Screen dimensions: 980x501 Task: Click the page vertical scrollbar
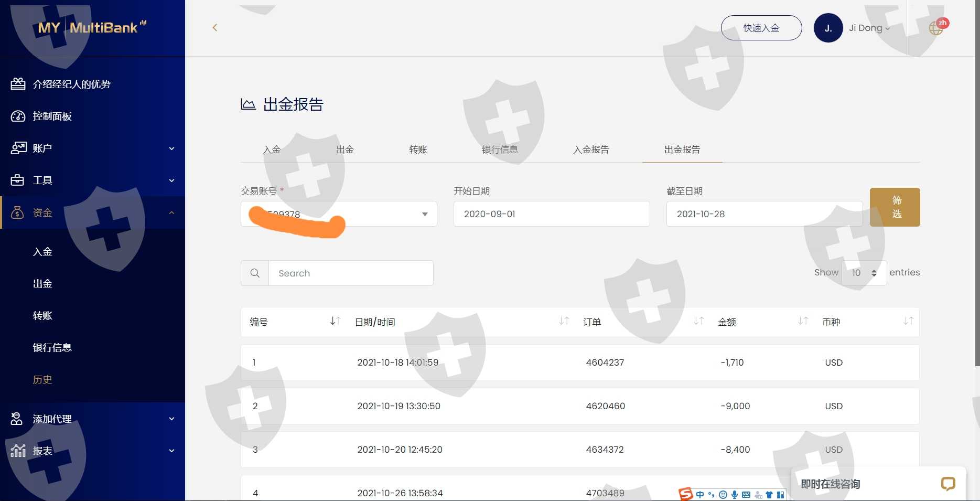coord(977,184)
